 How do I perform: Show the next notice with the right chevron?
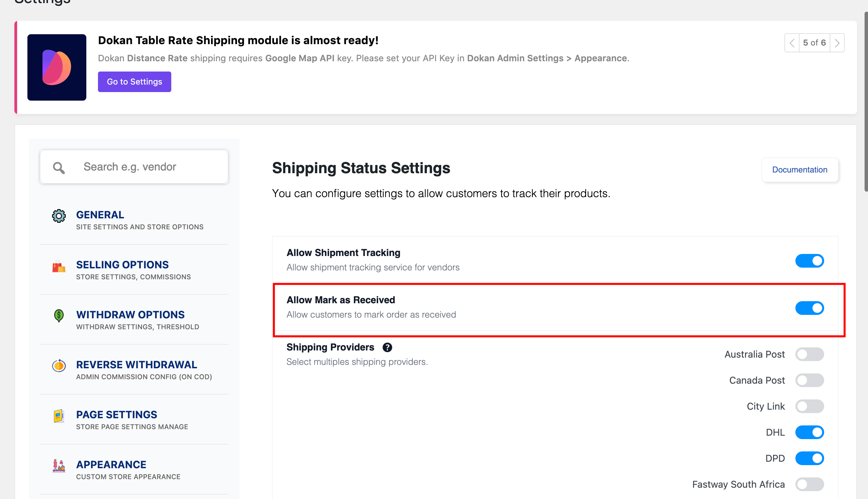tap(837, 43)
